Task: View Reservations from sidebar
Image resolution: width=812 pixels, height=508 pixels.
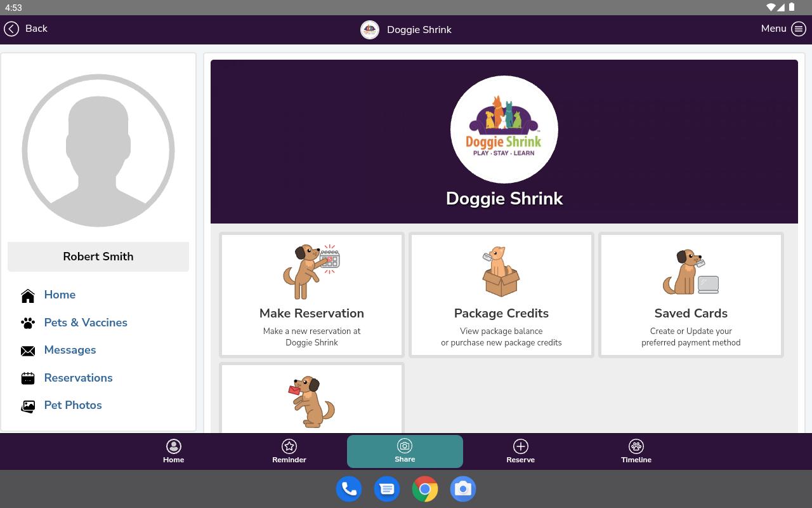Action: pyautogui.click(x=78, y=378)
